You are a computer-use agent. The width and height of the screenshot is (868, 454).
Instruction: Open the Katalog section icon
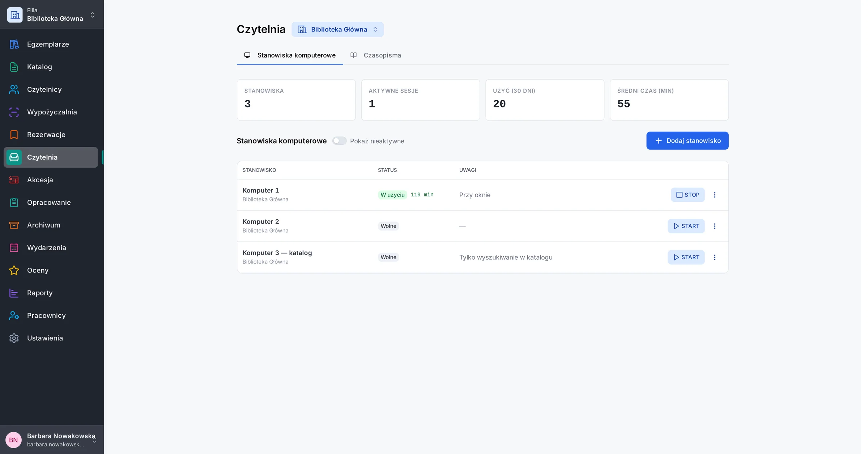coord(14,67)
